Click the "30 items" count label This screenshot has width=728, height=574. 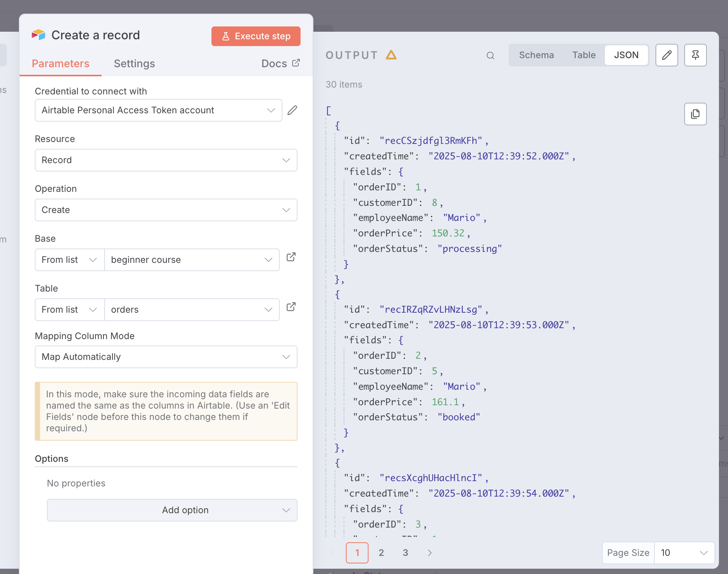[x=344, y=85]
